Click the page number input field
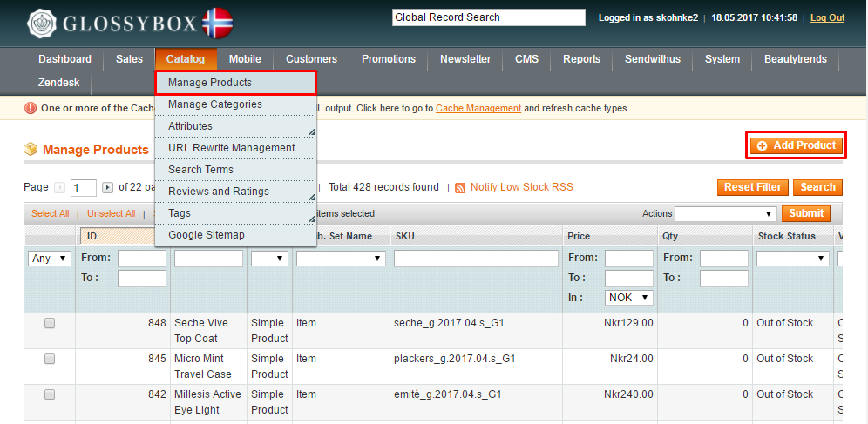The width and height of the screenshot is (868, 424). tap(84, 188)
